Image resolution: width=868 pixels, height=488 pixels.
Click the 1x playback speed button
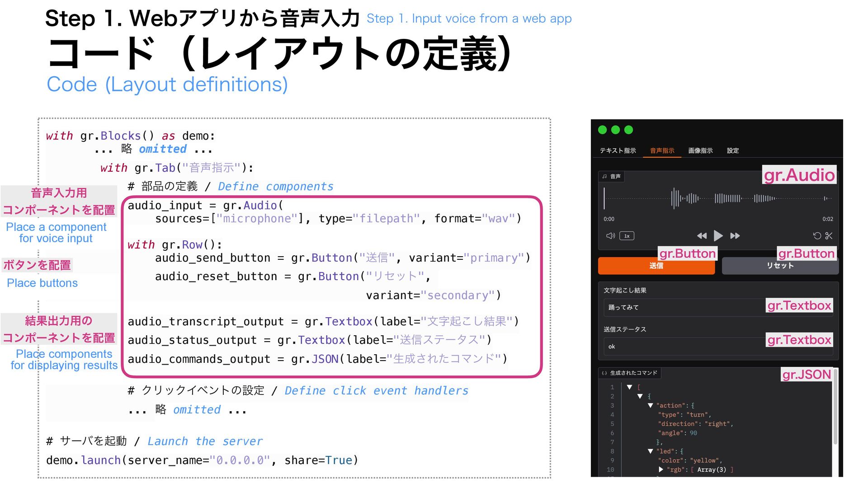[x=627, y=235]
